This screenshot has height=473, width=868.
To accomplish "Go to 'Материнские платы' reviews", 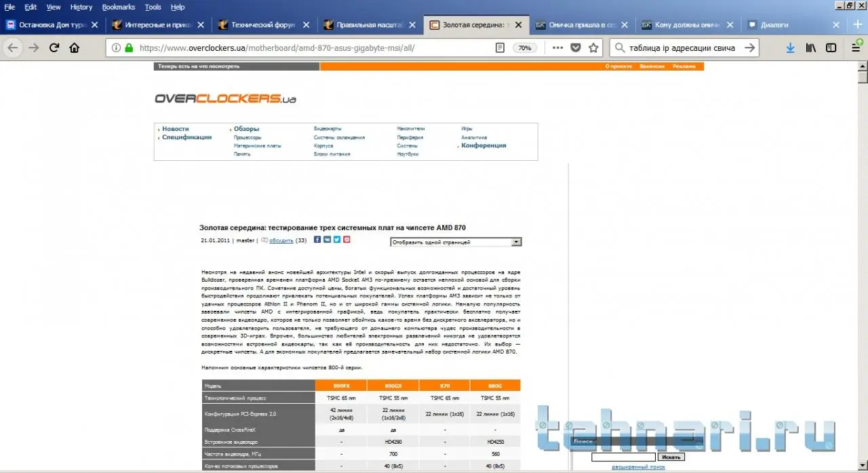I will (x=258, y=146).
